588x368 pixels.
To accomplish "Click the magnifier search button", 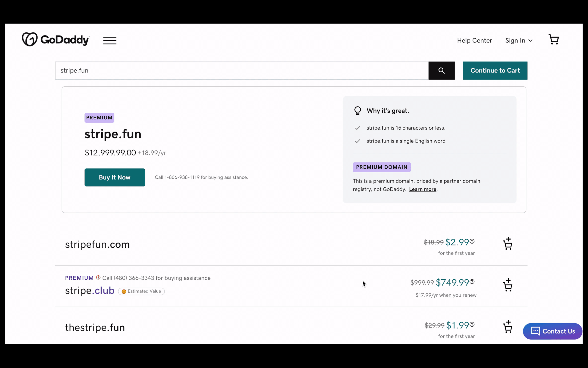I will click(x=441, y=71).
